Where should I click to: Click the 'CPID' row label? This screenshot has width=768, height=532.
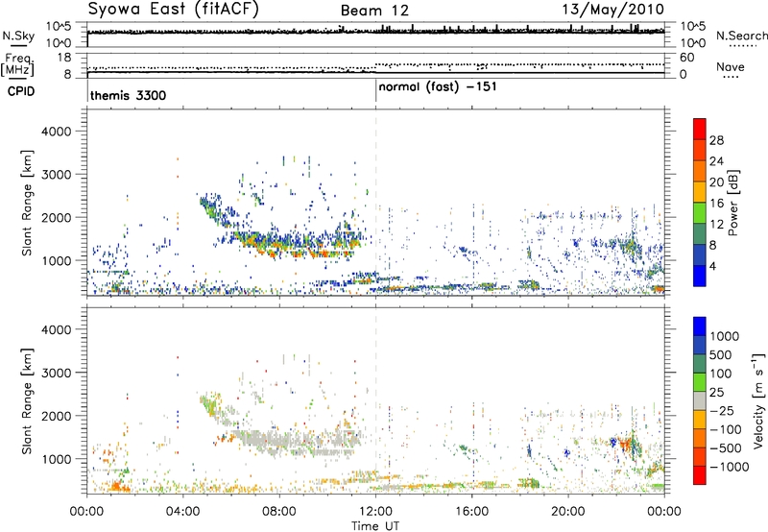click(20, 91)
